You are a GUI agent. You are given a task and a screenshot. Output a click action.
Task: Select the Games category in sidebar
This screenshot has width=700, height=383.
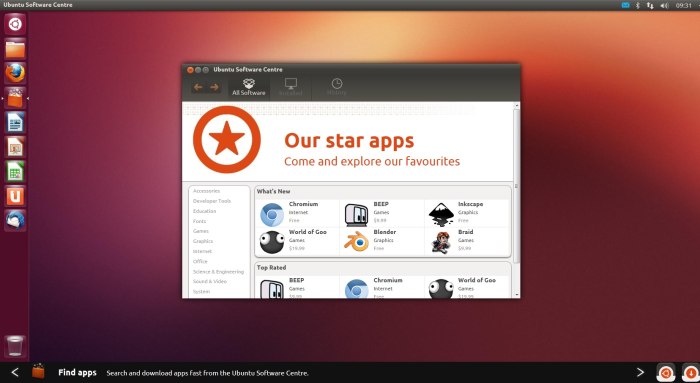click(x=201, y=231)
